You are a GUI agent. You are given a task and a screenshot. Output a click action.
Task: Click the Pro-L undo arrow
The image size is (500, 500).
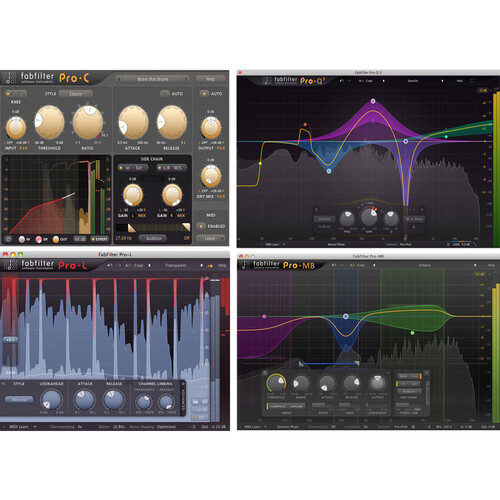pos(110,265)
